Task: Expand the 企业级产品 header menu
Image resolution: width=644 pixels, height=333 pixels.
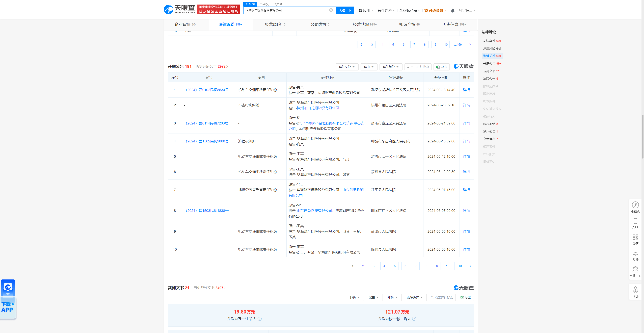Action: [409, 11]
